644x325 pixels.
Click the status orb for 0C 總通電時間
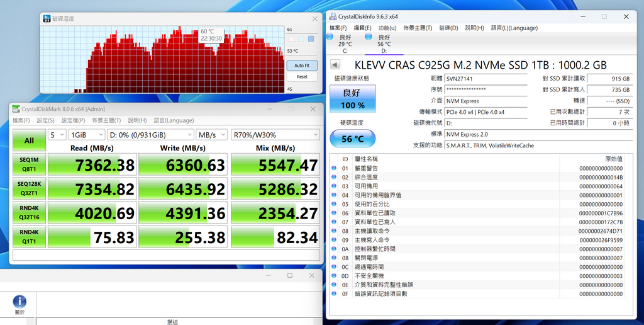(334, 267)
